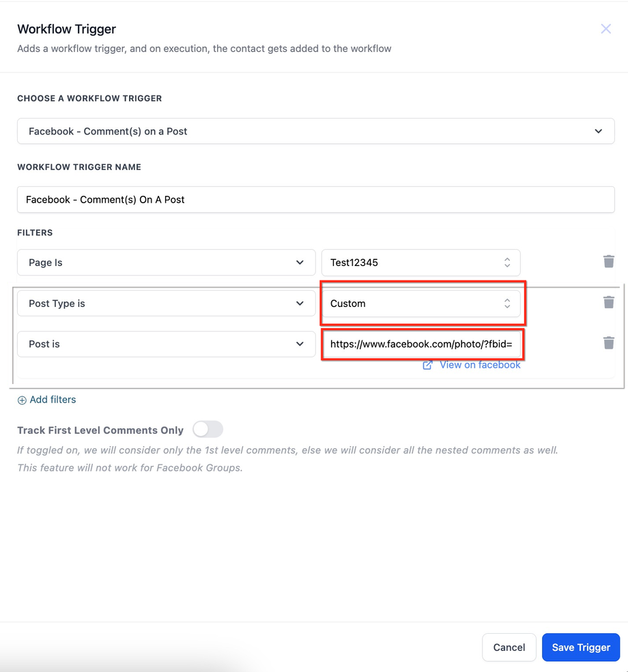Screen dimensions: 628x672
Task: Click the up-down arrows in Custom selector
Action: pos(507,304)
